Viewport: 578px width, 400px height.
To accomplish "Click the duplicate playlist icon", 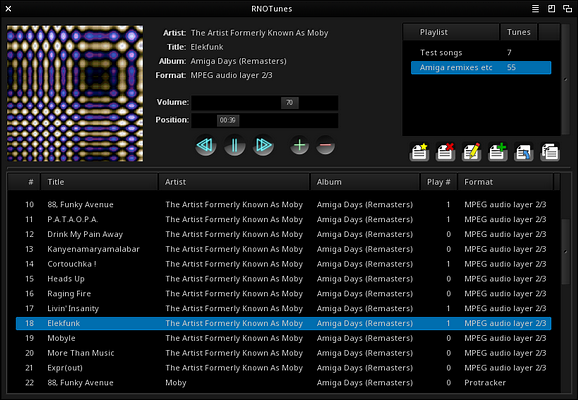I will point(550,152).
